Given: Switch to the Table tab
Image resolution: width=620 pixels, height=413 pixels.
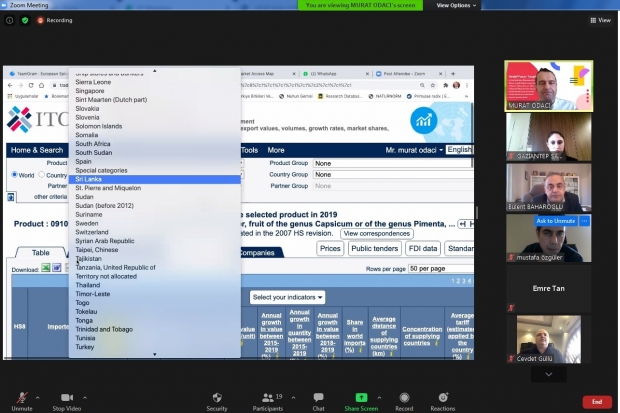Looking at the screenshot, I should (x=41, y=253).
